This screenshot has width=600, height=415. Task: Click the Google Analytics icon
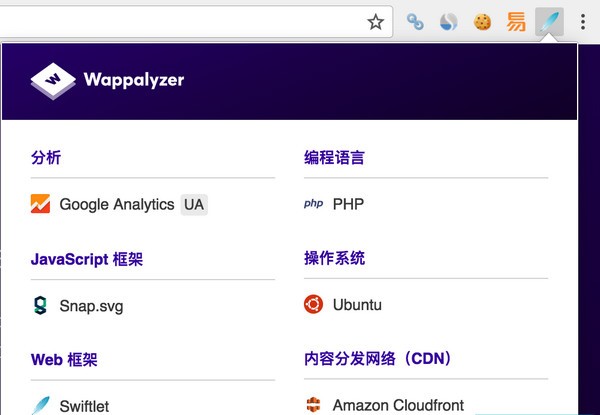click(x=40, y=203)
